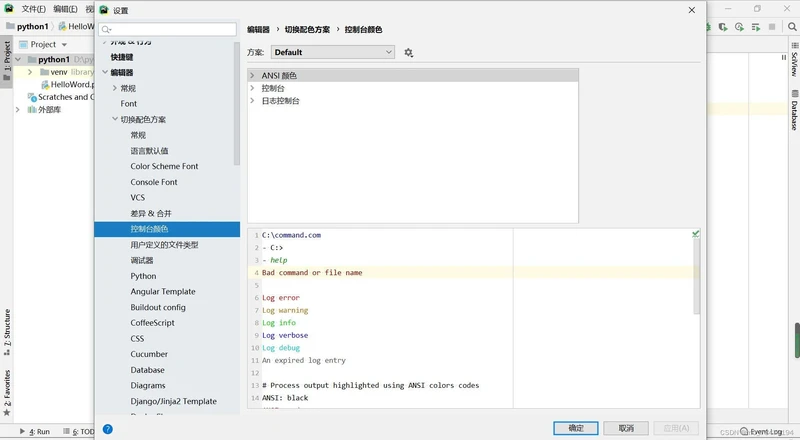Open the help question mark icon

108,429
